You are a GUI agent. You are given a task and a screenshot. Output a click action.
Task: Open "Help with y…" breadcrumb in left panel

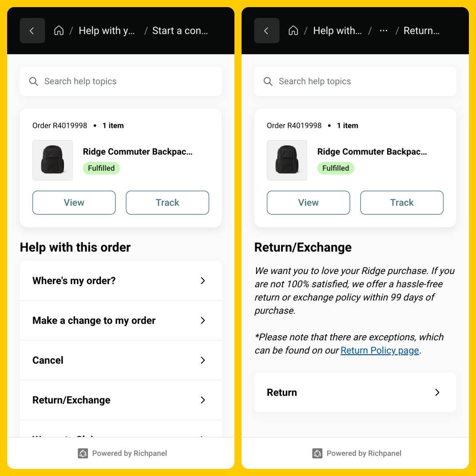107,31
